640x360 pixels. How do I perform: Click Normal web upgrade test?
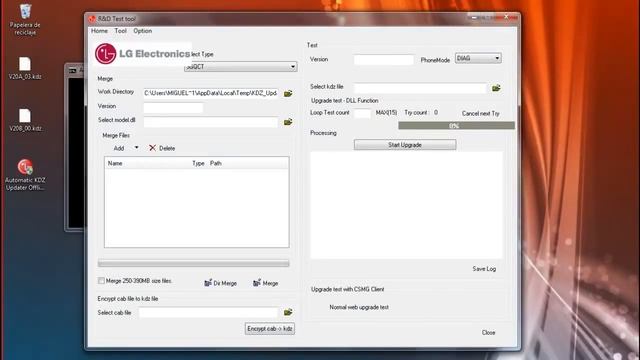click(359, 307)
